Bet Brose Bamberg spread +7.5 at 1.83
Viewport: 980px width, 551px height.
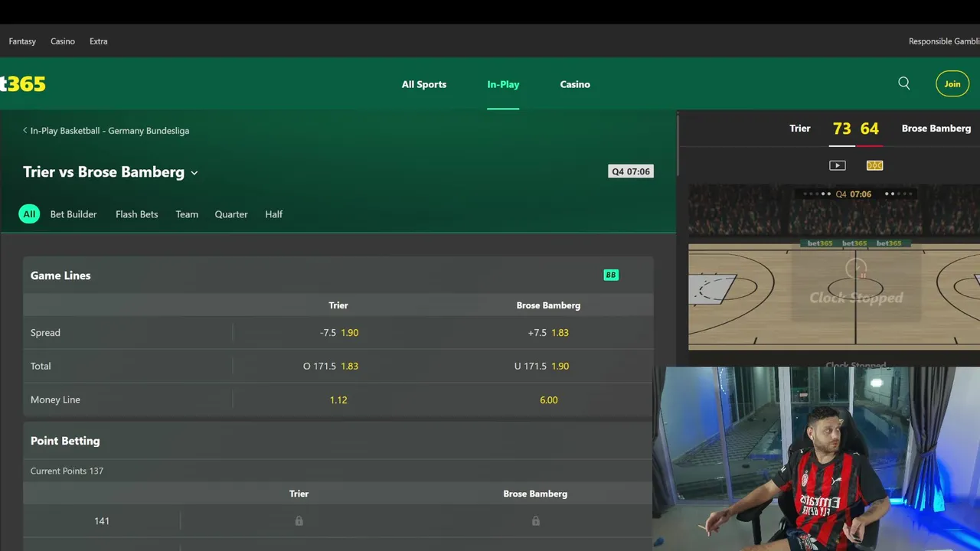[549, 333]
